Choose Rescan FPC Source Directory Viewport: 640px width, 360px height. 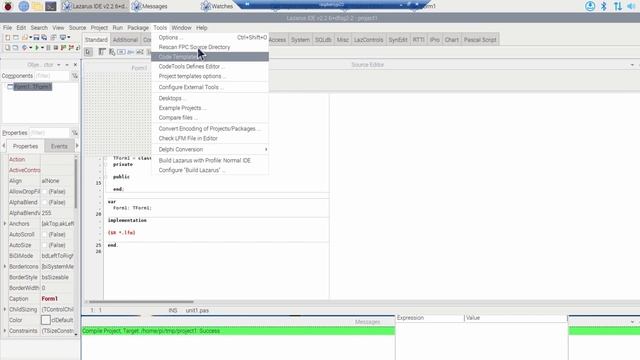(210, 47)
